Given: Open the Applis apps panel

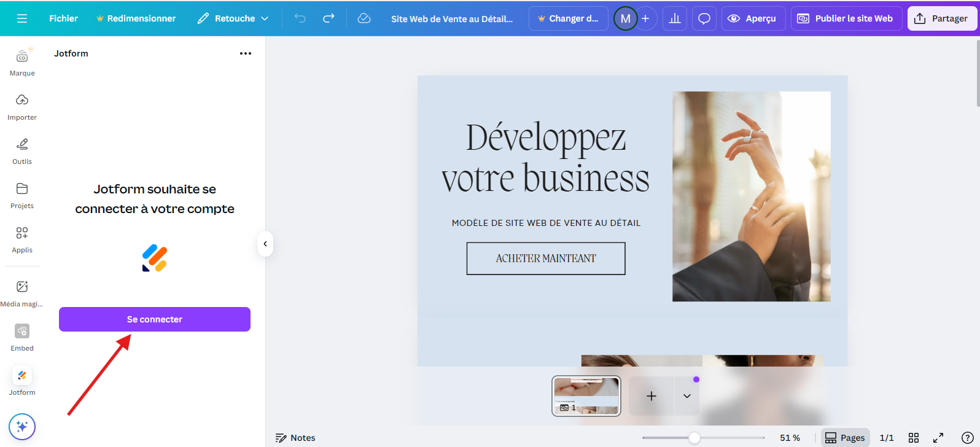Looking at the screenshot, I should pyautogui.click(x=22, y=239).
